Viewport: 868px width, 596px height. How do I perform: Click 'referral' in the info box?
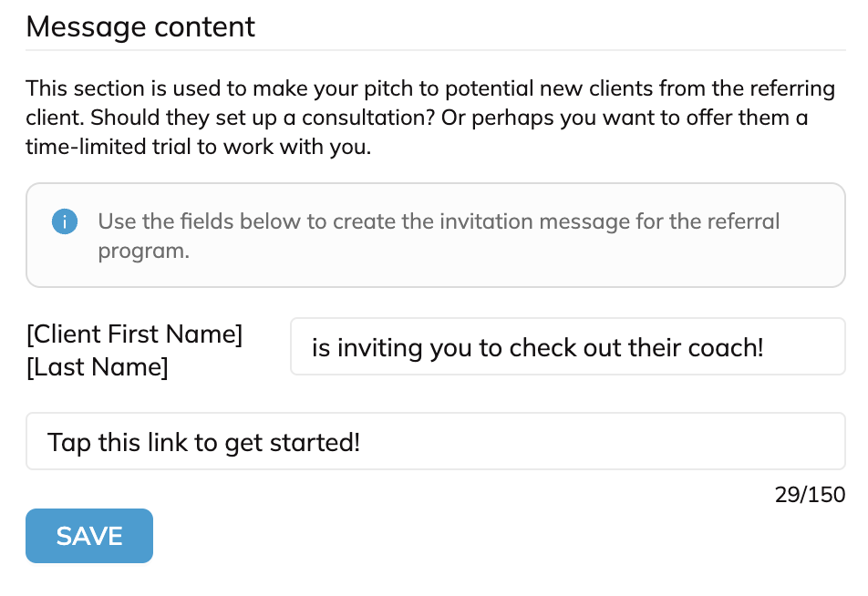click(x=745, y=221)
